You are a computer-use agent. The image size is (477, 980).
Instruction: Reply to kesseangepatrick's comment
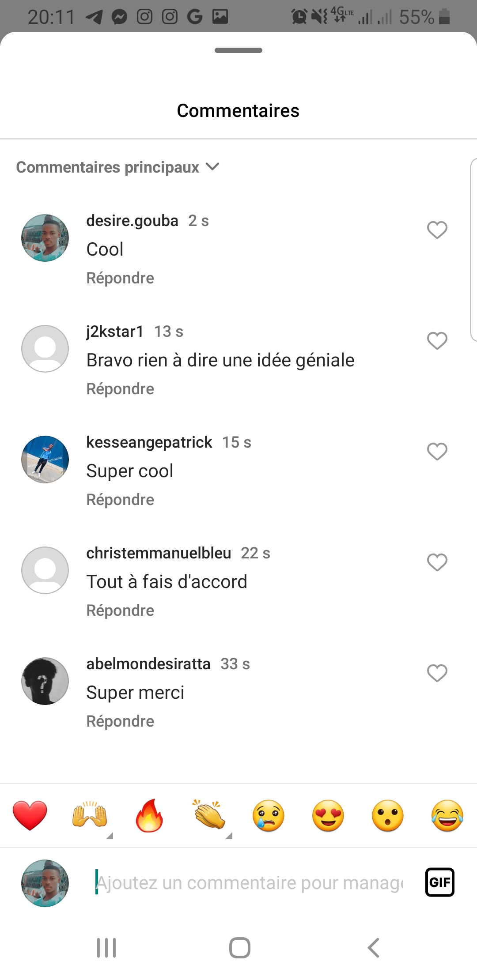(120, 500)
